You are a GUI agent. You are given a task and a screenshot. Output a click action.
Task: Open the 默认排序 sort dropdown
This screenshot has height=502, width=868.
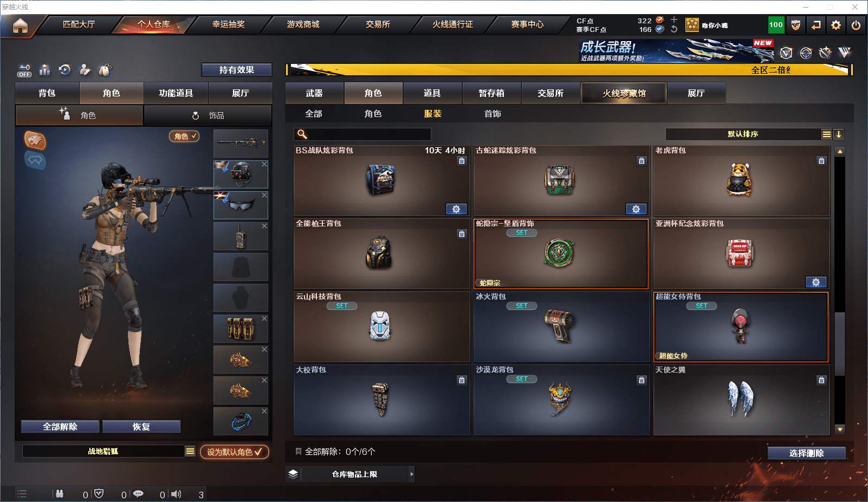tap(743, 134)
